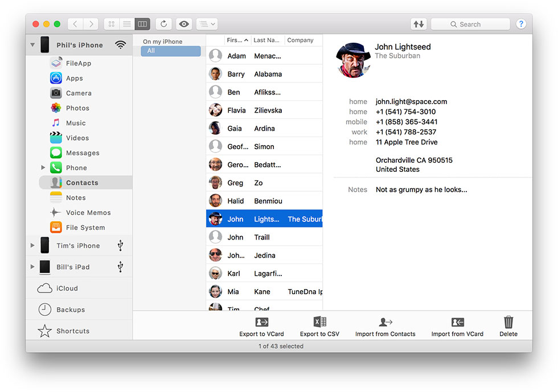Expand Tim's iPhone device tree
Screen dimensions: 558x392
click(x=32, y=246)
